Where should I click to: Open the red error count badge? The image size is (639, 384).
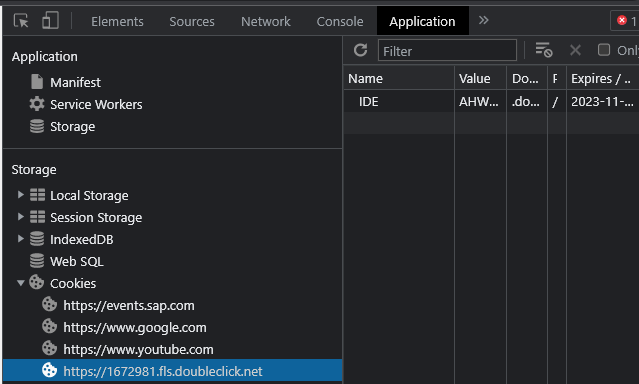626,20
